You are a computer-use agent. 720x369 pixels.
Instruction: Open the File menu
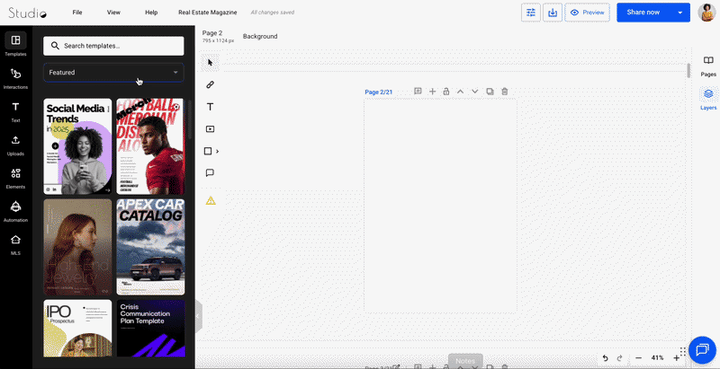(77, 12)
